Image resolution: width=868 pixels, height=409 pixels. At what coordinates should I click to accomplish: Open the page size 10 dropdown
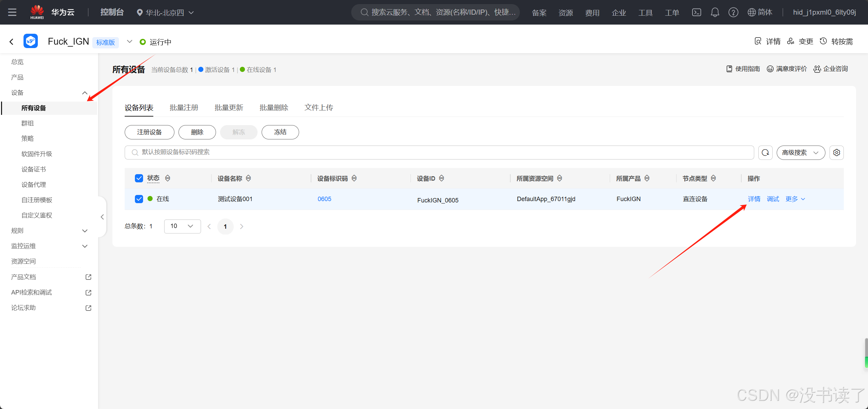[182, 226]
